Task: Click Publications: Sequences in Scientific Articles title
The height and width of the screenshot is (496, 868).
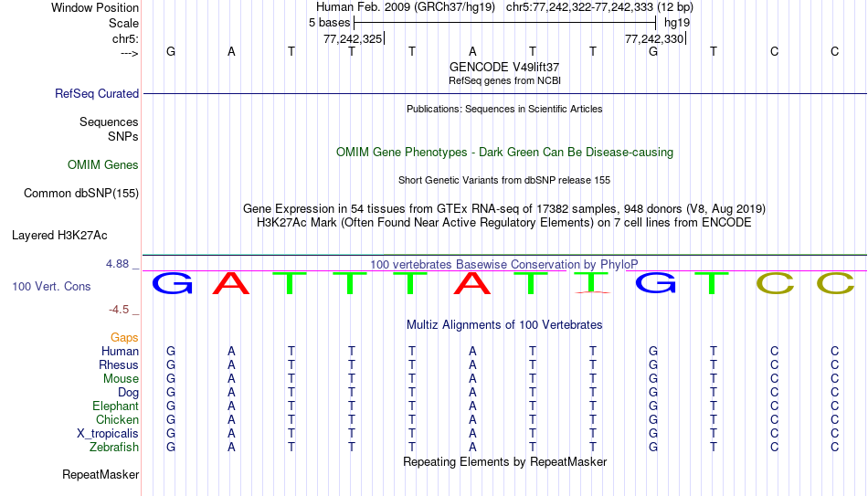Action: (x=504, y=109)
